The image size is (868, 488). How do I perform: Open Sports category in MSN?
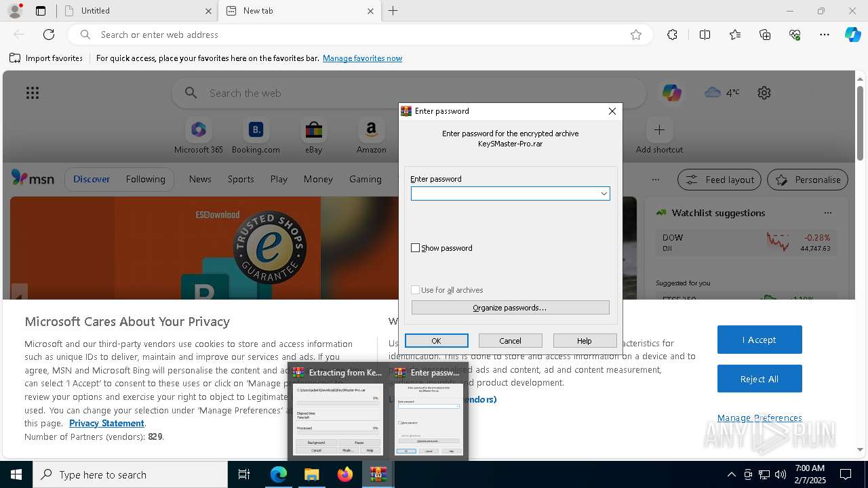tap(241, 179)
